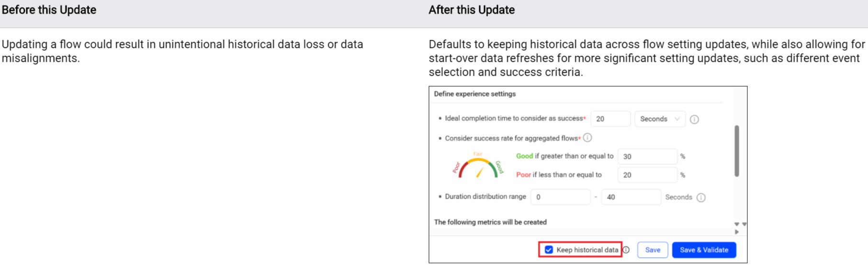Click info icon beside Seconds unit dropdown

click(694, 119)
